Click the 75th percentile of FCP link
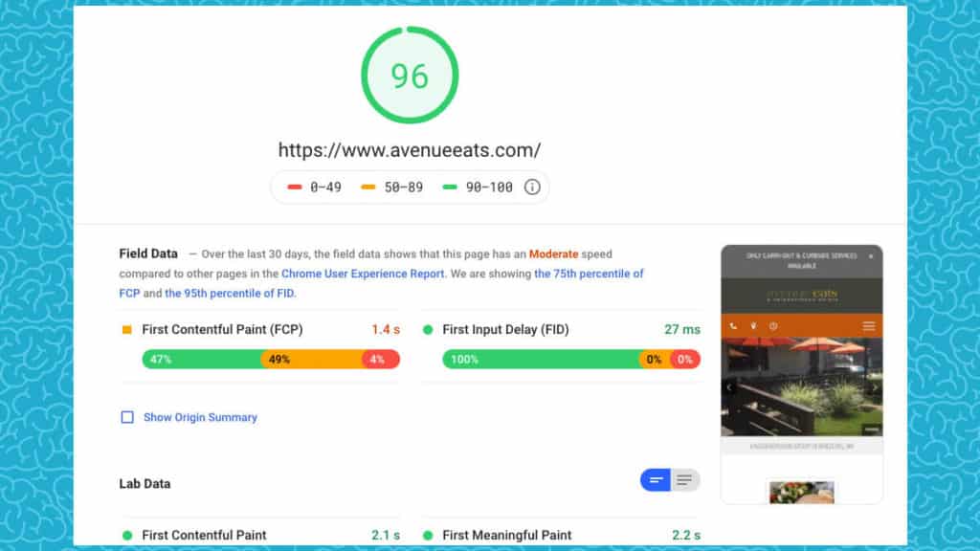The image size is (980, 551). [x=589, y=274]
